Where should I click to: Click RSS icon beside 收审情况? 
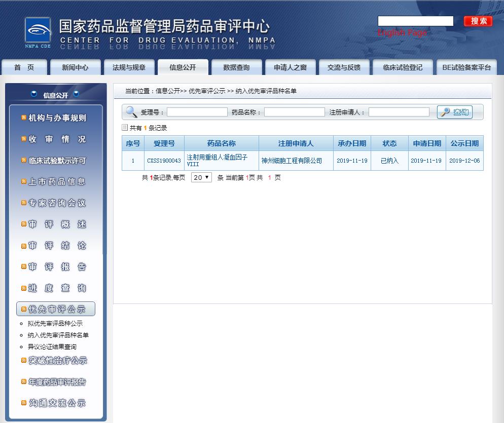(23, 139)
